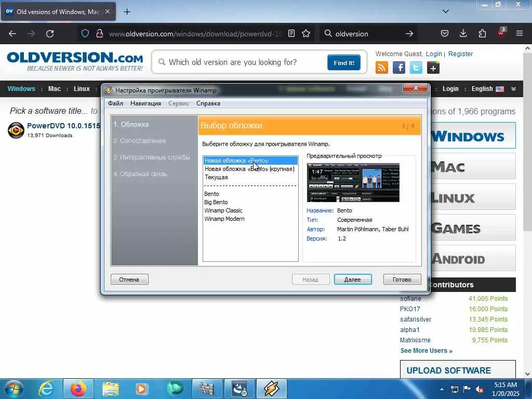The height and width of the screenshot is (399, 532).
Task: Click the Login link beside Welcome Guest
Action: (434, 54)
